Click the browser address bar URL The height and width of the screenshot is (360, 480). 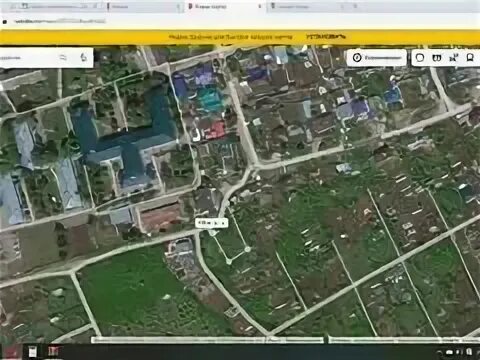pos(60,21)
